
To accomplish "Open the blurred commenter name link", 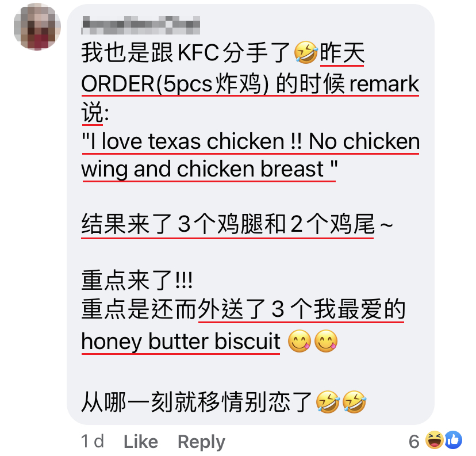I will click(140, 25).
